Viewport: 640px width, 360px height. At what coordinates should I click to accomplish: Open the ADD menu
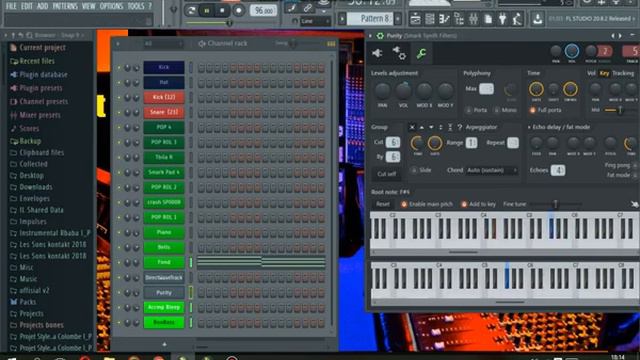(42, 6)
